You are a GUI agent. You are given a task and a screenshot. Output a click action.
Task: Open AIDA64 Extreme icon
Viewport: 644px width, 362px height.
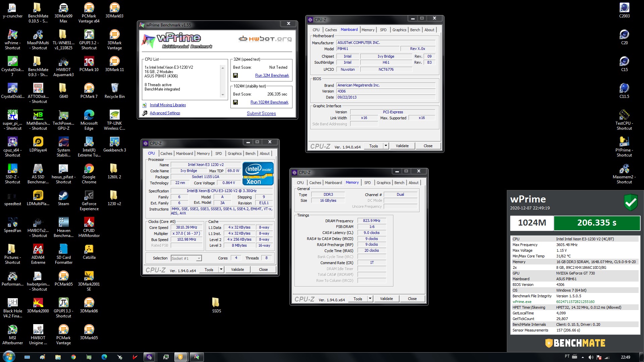point(38,254)
